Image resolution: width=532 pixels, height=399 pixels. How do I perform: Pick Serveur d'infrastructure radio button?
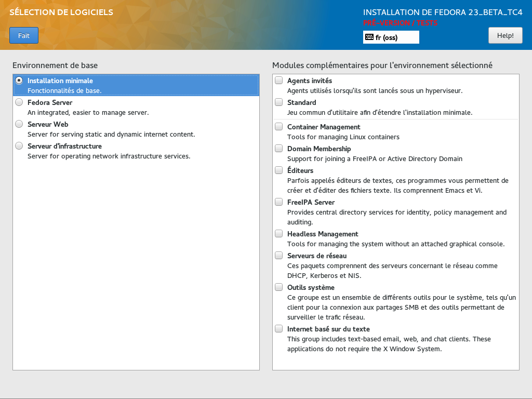pyautogui.click(x=19, y=146)
